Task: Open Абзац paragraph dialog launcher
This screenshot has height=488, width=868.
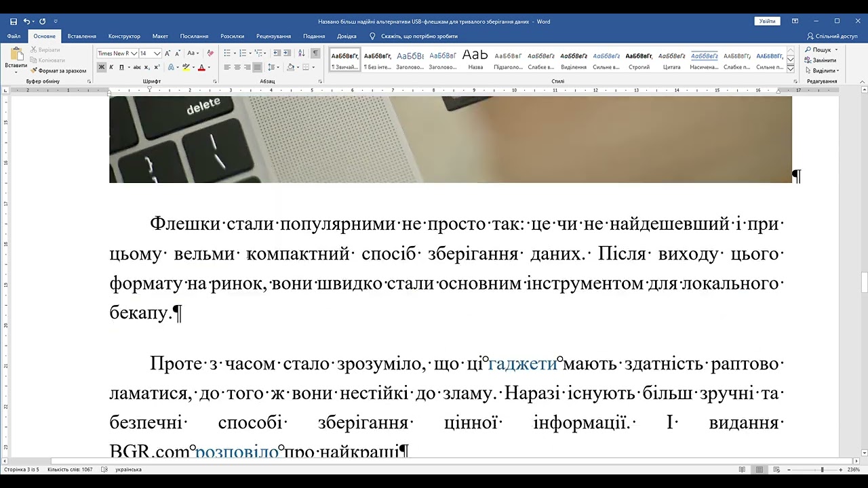Action: [x=320, y=81]
